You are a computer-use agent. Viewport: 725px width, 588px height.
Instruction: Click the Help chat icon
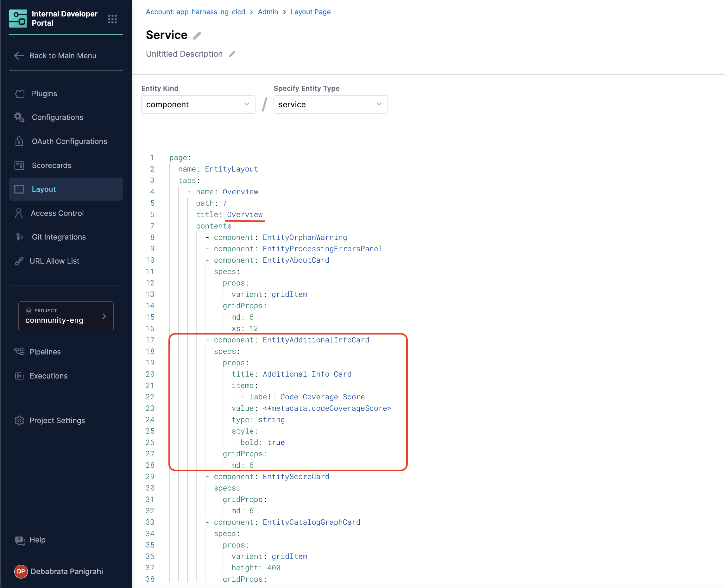pos(20,540)
